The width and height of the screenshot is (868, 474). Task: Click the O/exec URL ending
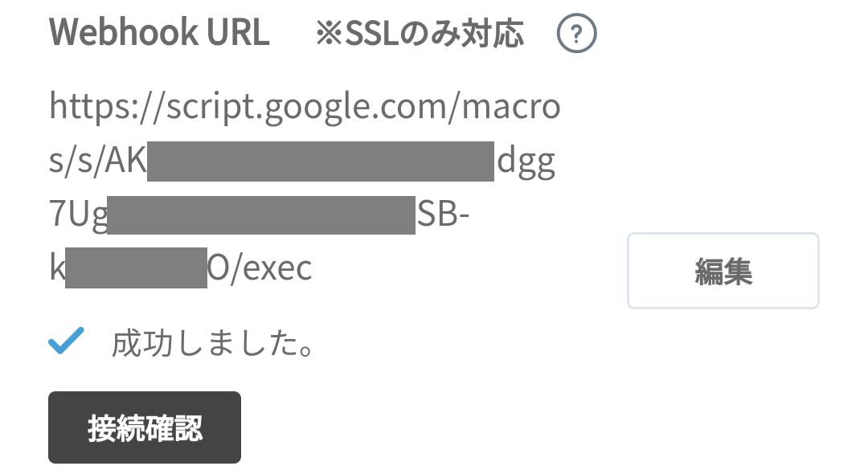click(260, 268)
